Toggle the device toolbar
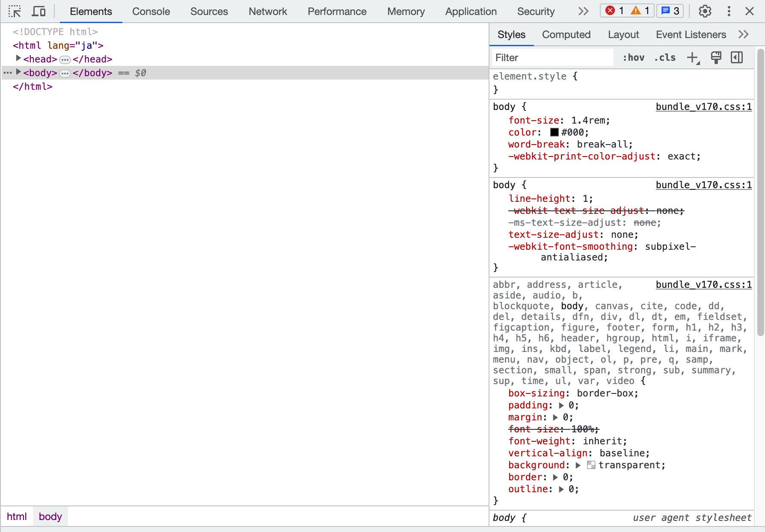The width and height of the screenshot is (765, 532). (39, 11)
